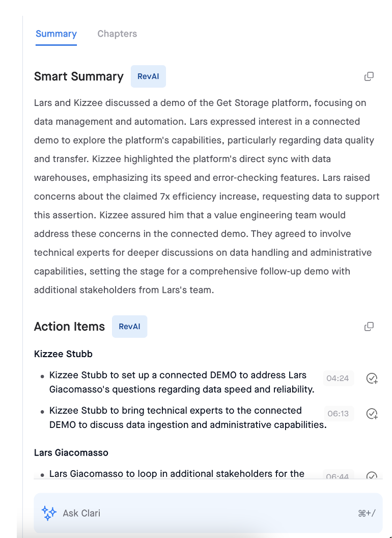This screenshot has width=392, height=538.
Task: Click the RevAI badge beside Action Items
Action: coord(130,327)
